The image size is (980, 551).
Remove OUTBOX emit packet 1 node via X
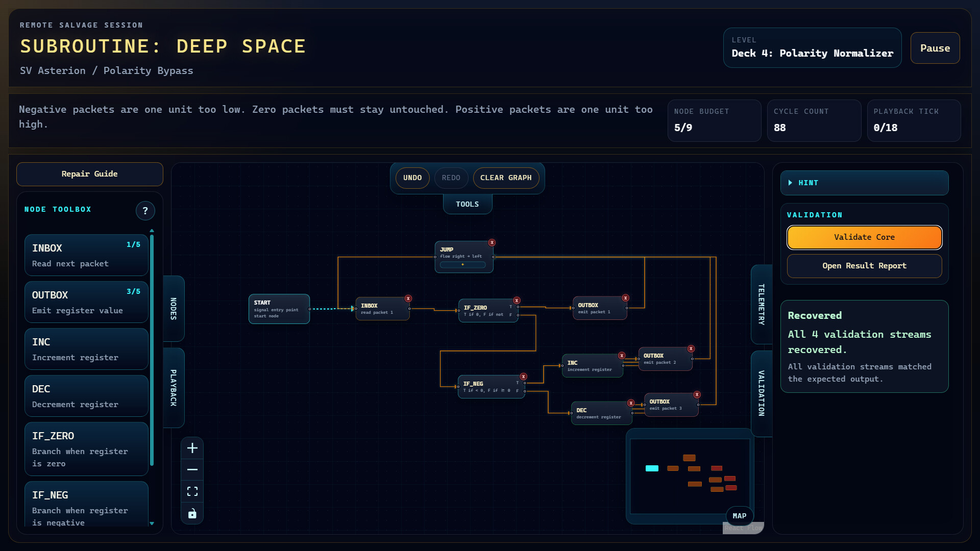tap(625, 298)
